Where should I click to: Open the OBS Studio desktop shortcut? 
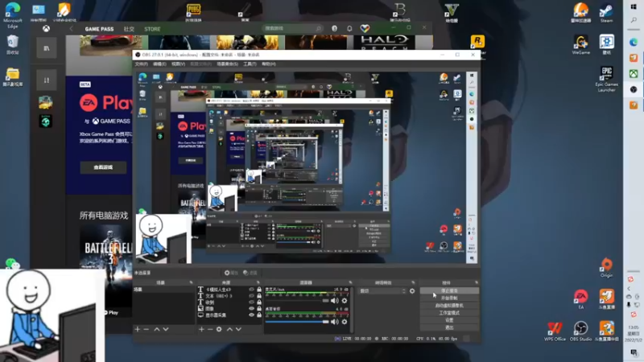click(x=580, y=331)
